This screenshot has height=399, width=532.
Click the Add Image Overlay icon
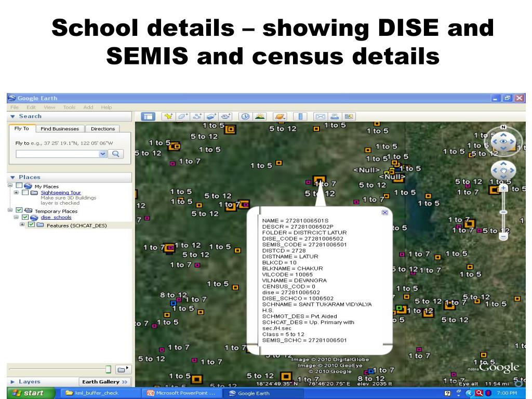pyautogui.click(x=211, y=117)
